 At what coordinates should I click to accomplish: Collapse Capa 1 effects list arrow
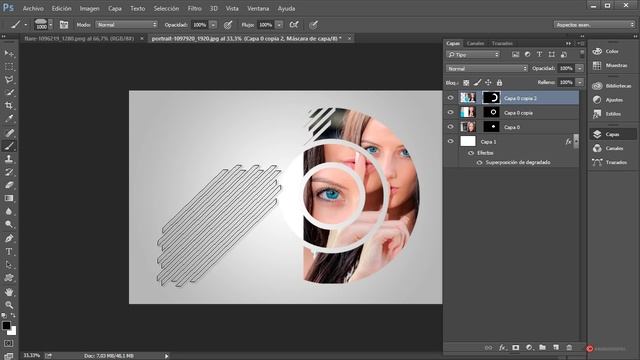pos(576,141)
